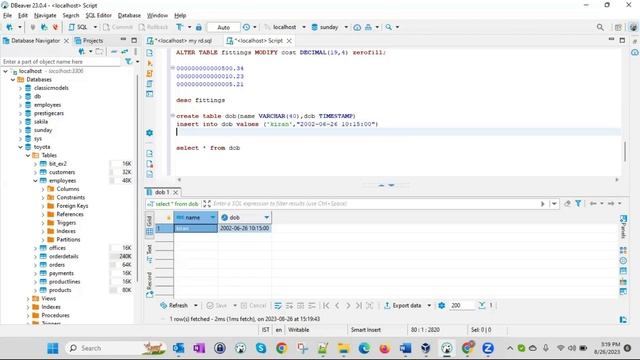Click the Windows Start button
This screenshot has height=360, width=640.
pos(53,348)
